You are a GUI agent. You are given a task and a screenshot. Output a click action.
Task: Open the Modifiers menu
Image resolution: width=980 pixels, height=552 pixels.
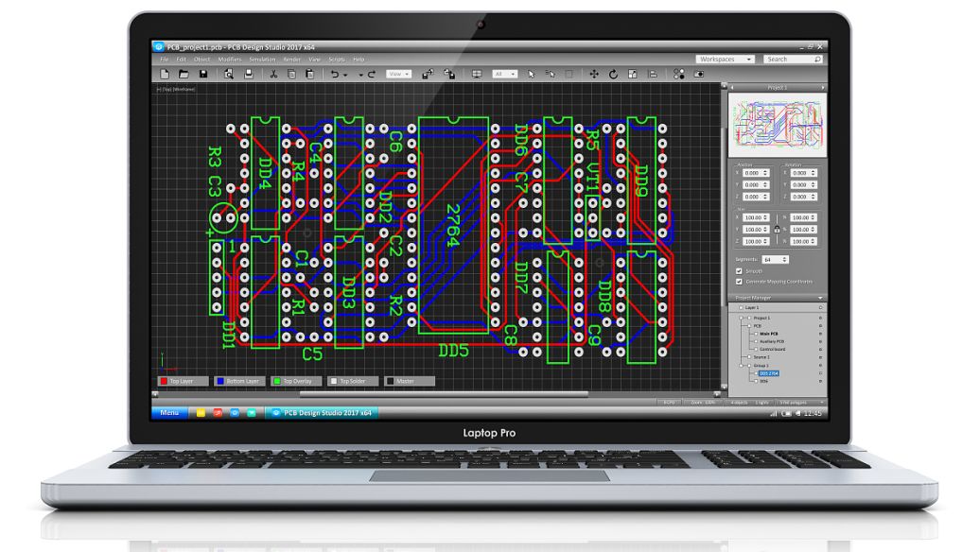(x=229, y=60)
